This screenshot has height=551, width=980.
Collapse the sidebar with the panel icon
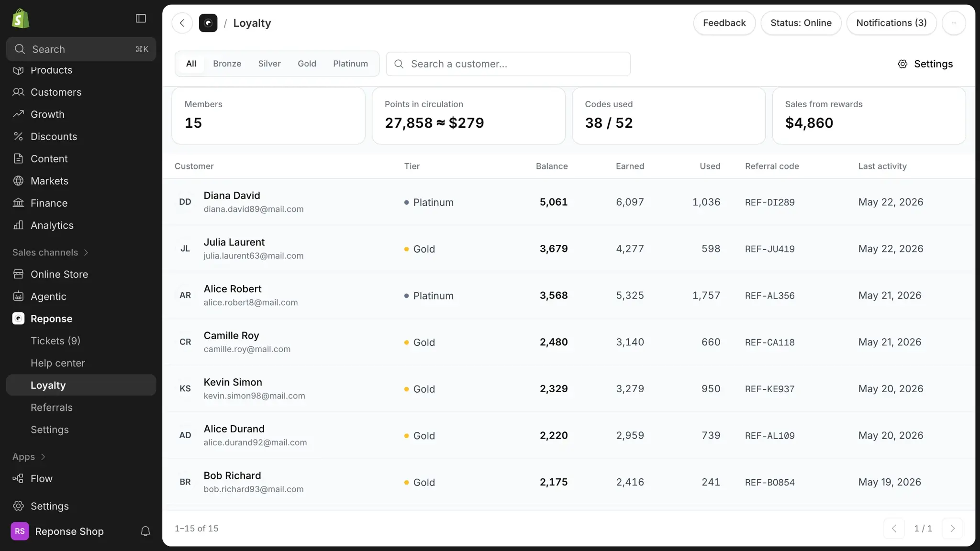[x=141, y=18]
